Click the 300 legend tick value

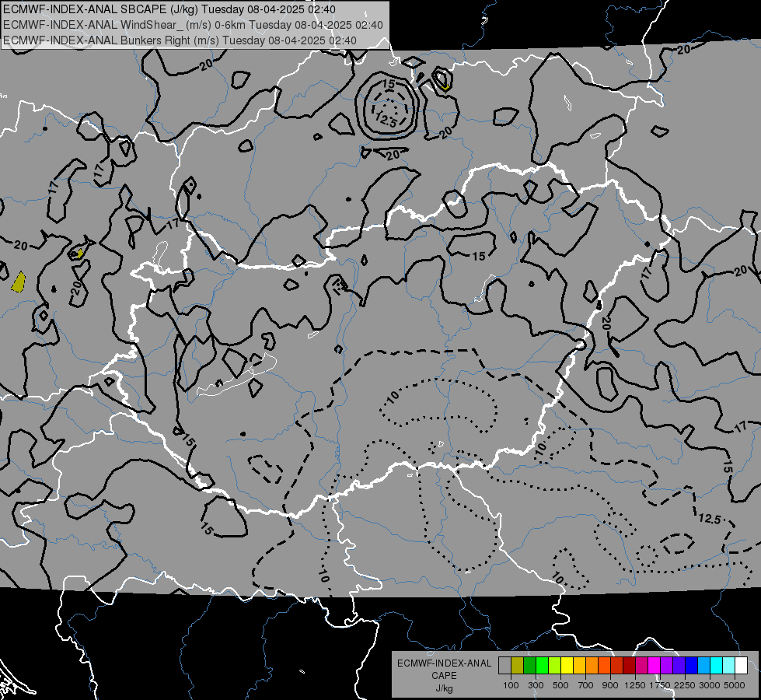coord(536,685)
